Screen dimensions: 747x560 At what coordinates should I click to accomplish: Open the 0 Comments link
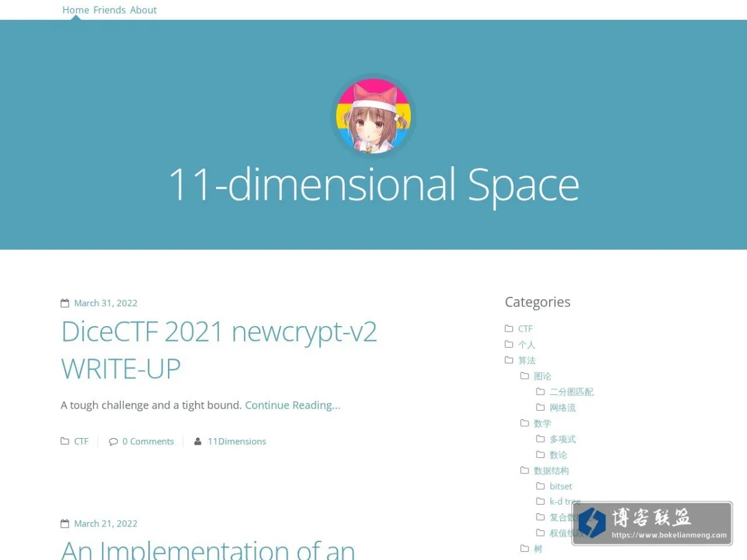tap(148, 441)
